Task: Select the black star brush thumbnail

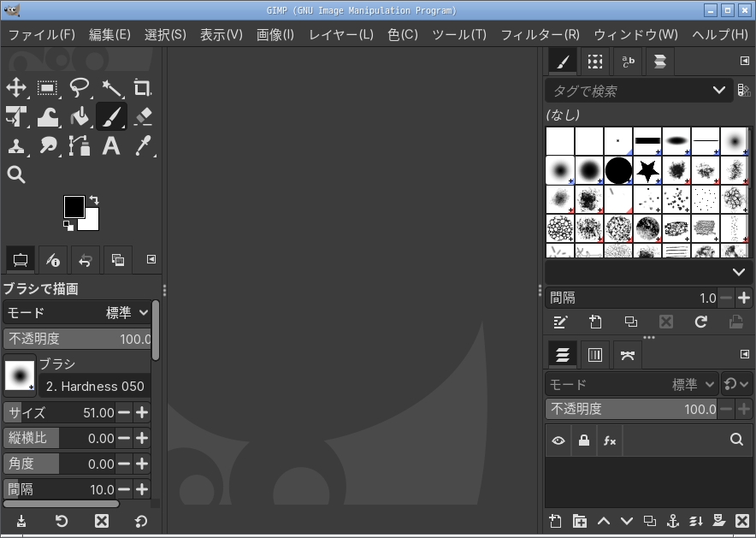Action: (x=647, y=170)
